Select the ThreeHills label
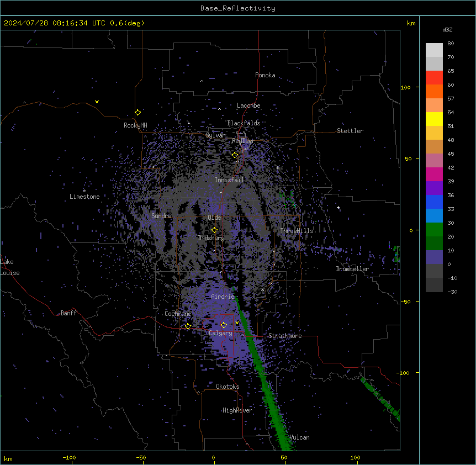The width and height of the screenshot is (476, 465). pos(297,231)
